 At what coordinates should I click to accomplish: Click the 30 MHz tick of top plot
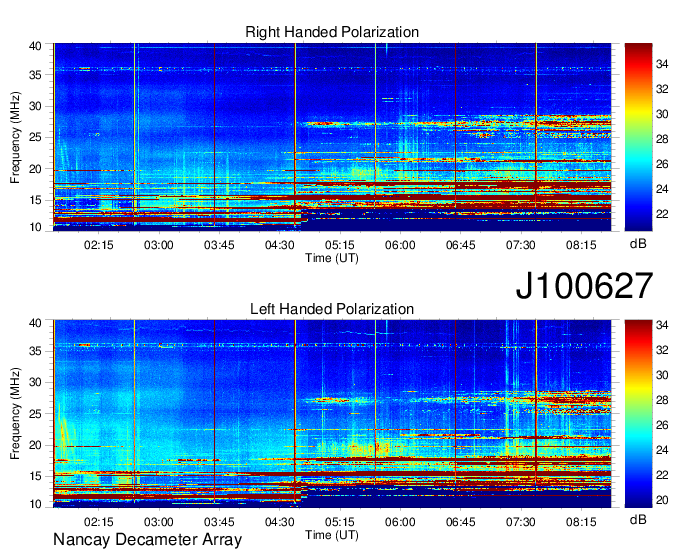pos(35,106)
